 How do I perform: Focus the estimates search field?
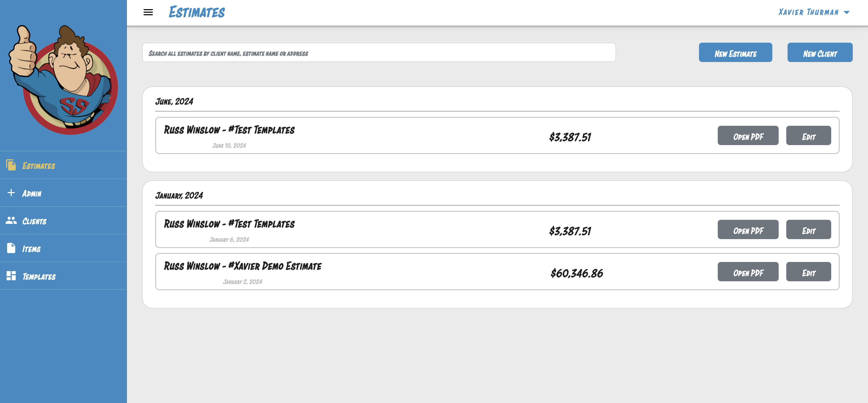(378, 53)
